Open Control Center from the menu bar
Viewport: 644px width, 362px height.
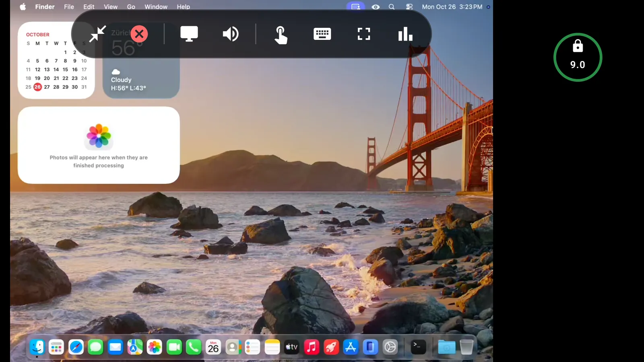click(x=409, y=7)
